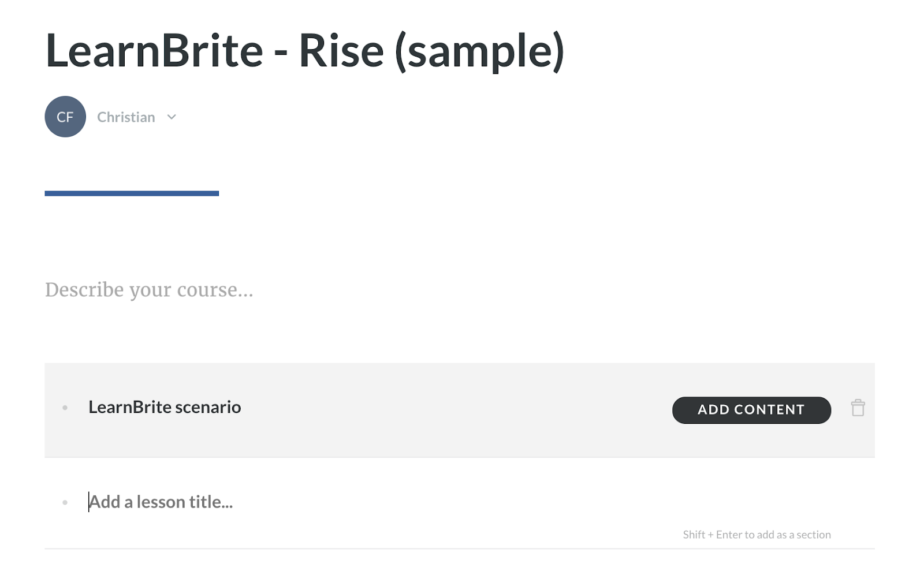Click "(sample)" in the course heading
Viewport: 924px width, 582px height.
[x=479, y=51]
